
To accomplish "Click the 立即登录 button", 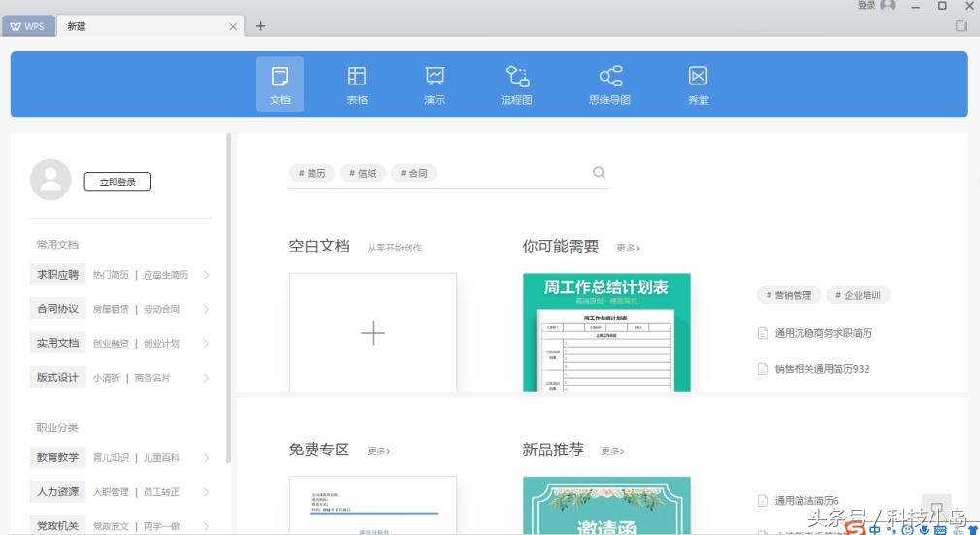I will [117, 183].
